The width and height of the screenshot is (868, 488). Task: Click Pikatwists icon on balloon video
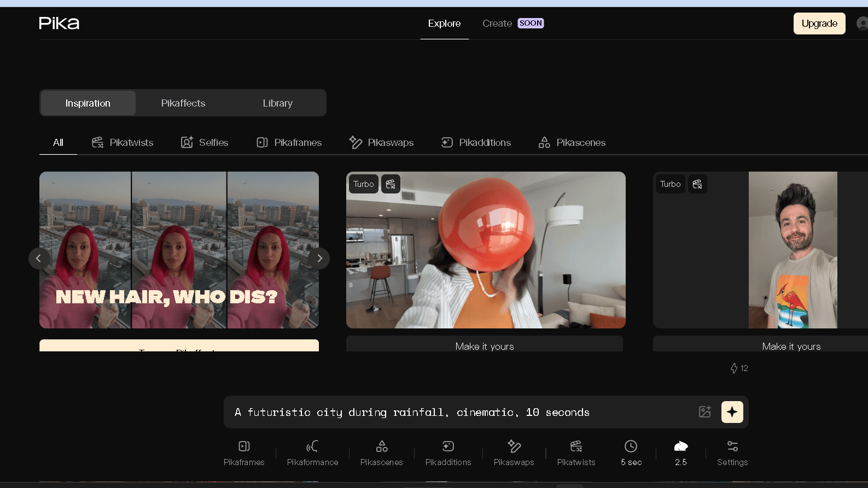[x=391, y=184]
